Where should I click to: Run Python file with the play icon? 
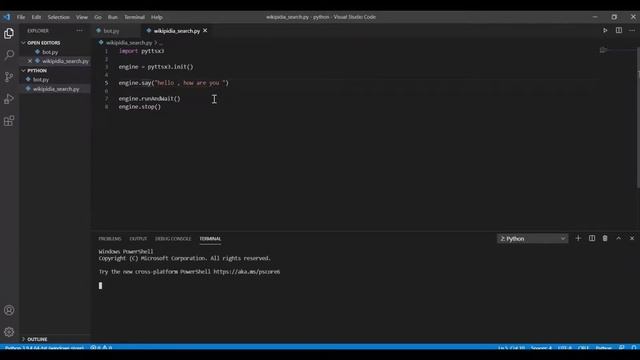pos(605,31)
